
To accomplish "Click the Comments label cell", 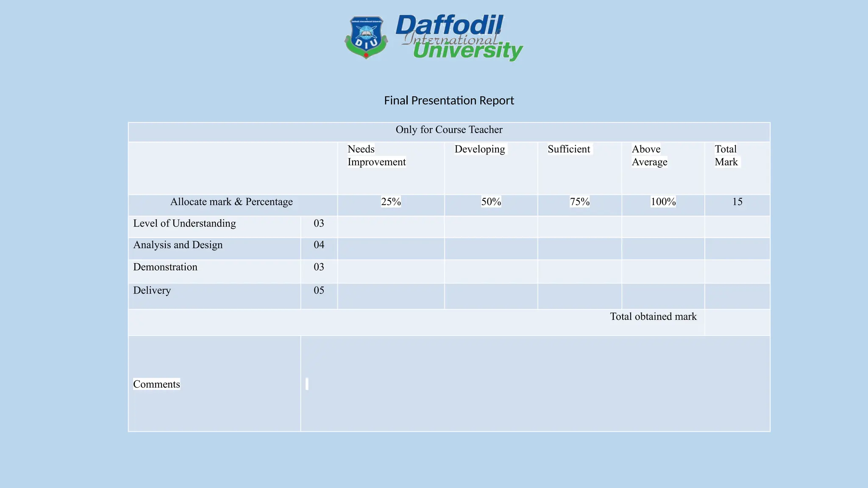I will pyautogui.click(x=214, y=384).
